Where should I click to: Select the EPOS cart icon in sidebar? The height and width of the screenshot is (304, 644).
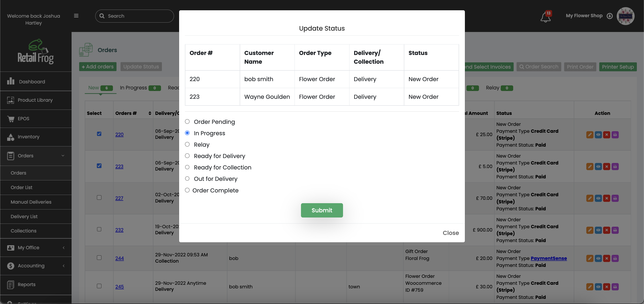pos(11,118)
